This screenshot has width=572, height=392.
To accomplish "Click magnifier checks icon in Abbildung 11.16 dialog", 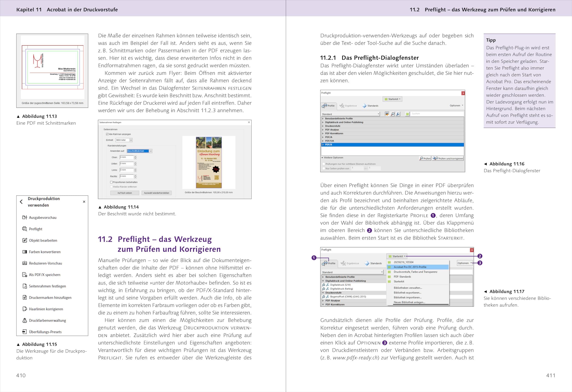I will (393, 114).
